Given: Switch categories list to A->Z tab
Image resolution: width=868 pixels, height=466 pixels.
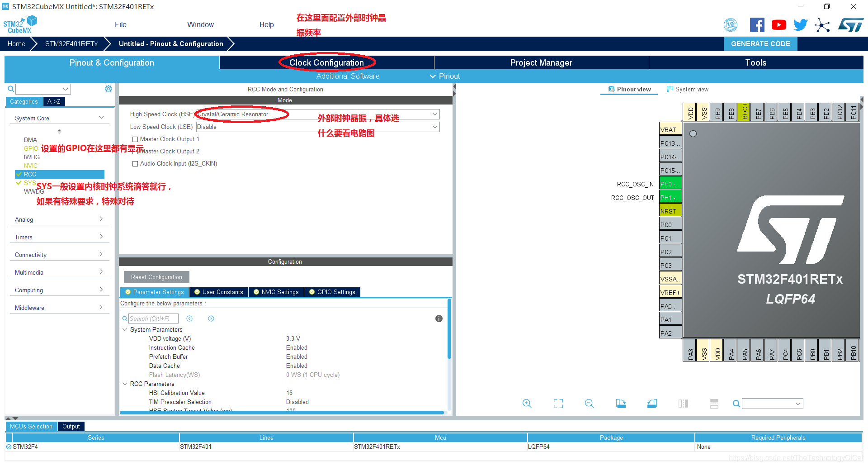Looking at the screenshot, I should point(54,101).
